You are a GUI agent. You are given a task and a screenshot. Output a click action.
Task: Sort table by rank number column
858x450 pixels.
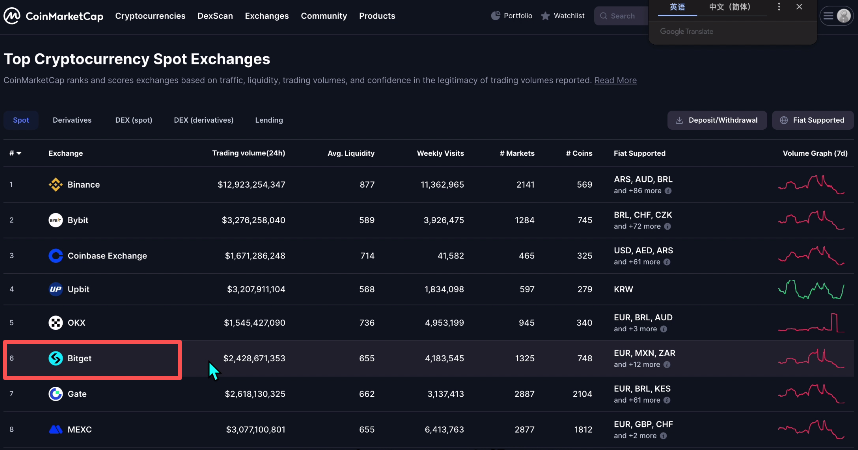[14, 154]
